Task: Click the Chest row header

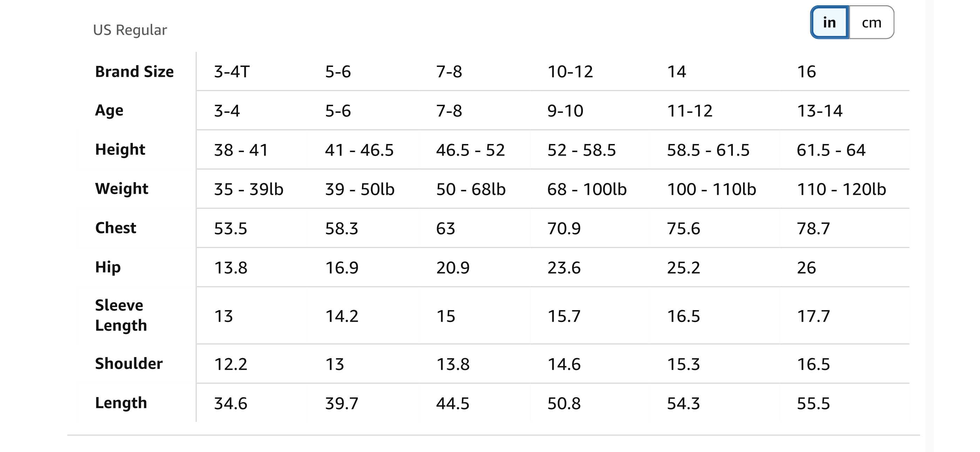Action: (115, 228)
